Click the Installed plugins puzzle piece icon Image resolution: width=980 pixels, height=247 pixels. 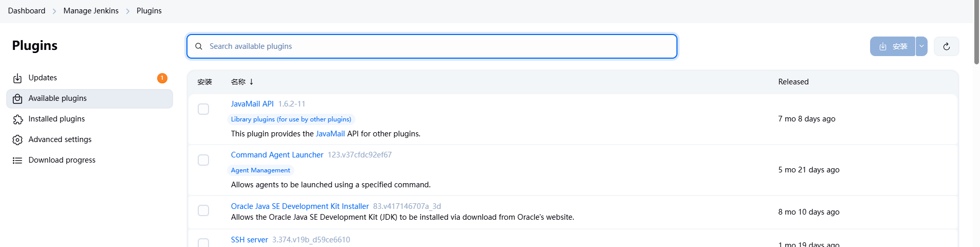pos(17,119)
